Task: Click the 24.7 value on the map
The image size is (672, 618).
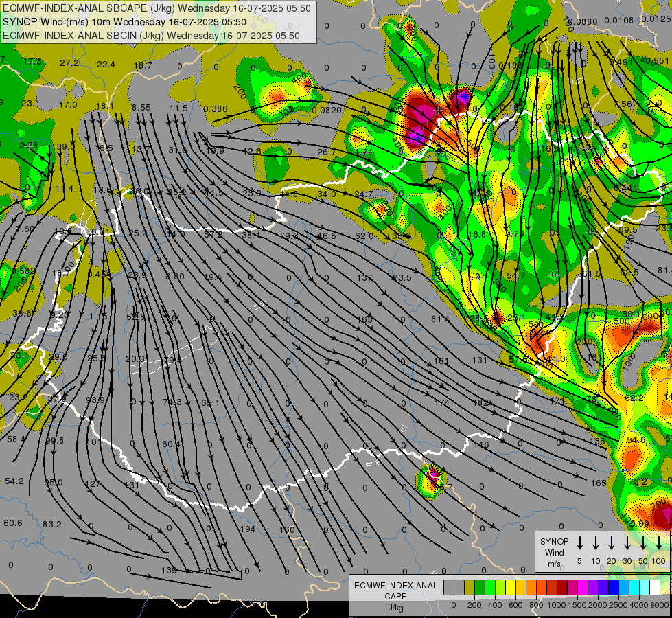Action: pos(363,194)
